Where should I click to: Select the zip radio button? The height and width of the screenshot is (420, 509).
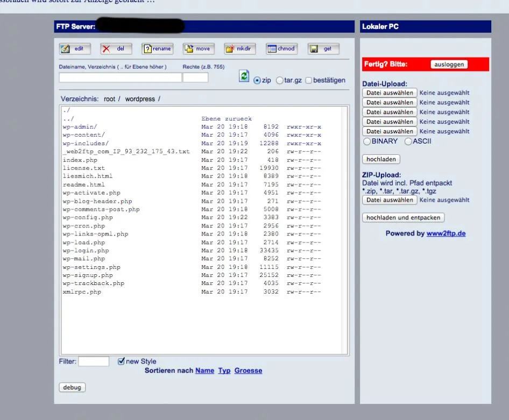(257, 81)
